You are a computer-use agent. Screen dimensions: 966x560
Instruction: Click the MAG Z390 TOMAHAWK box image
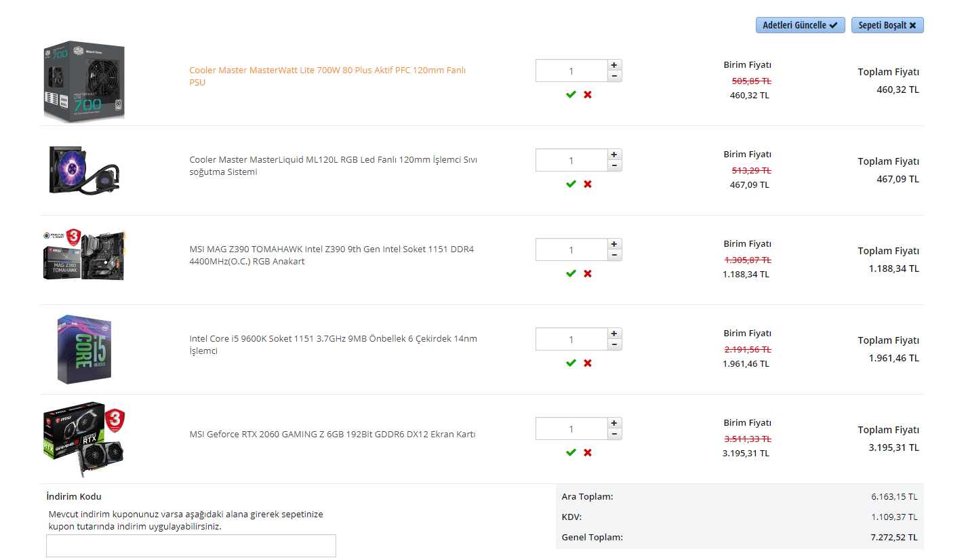(x=84, y=256)
